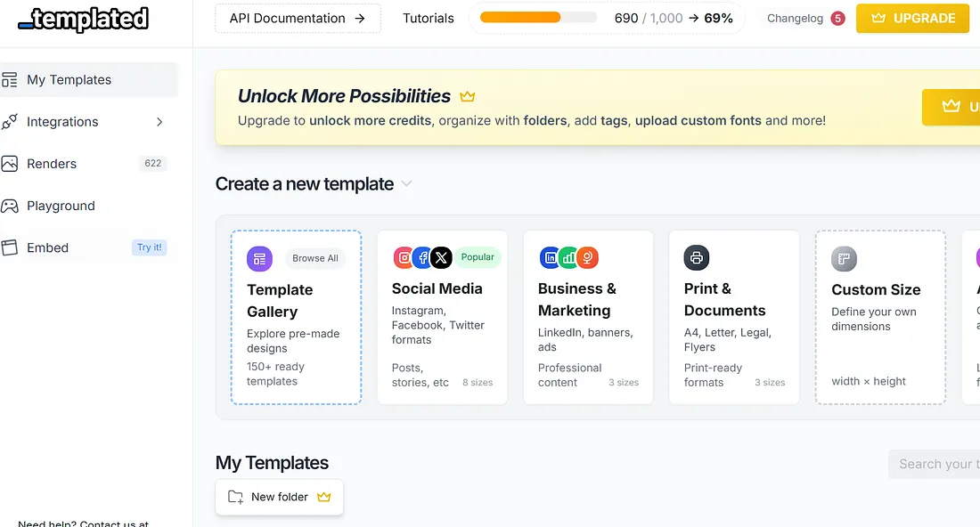Create a New folder
Screen dimensions: 980x527
[x=280, y=497]
